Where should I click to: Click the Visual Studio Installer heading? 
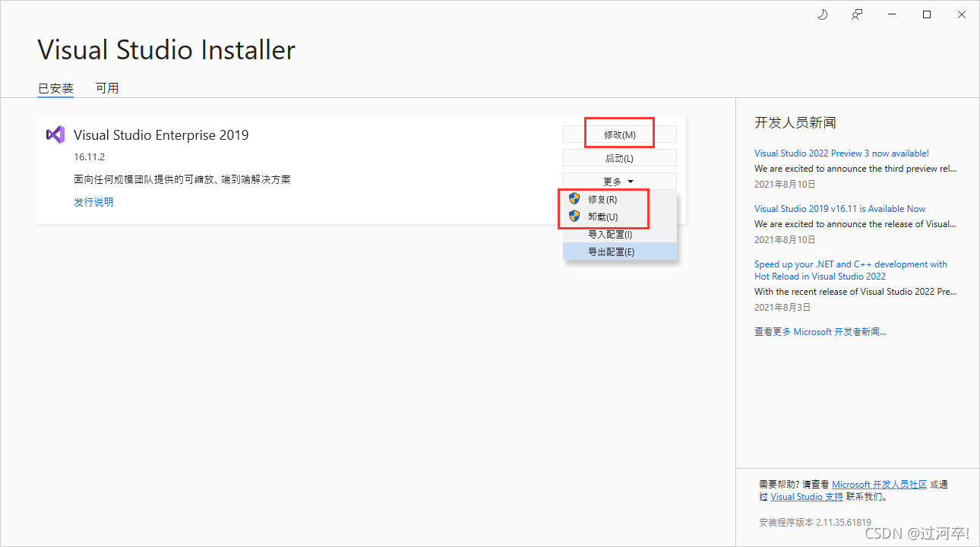point(166,50)
